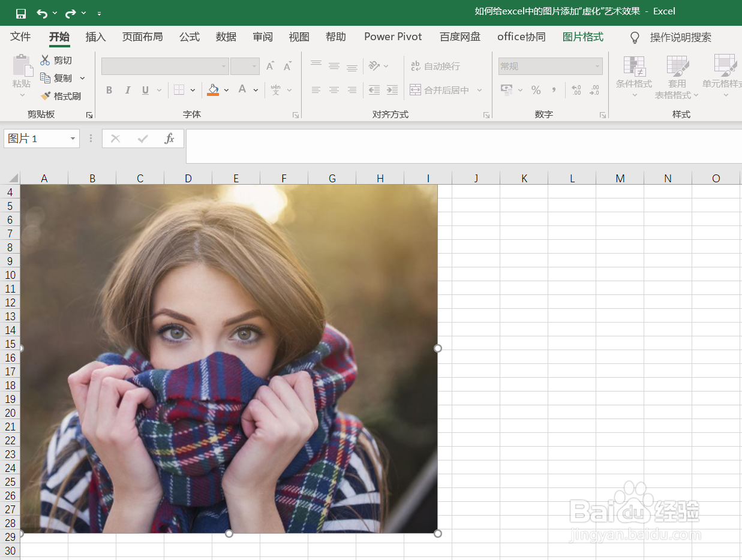The height and width of the screenshot is (560, 742).
Task: Click the Format Painter brush icon
Action: point(46,96)
